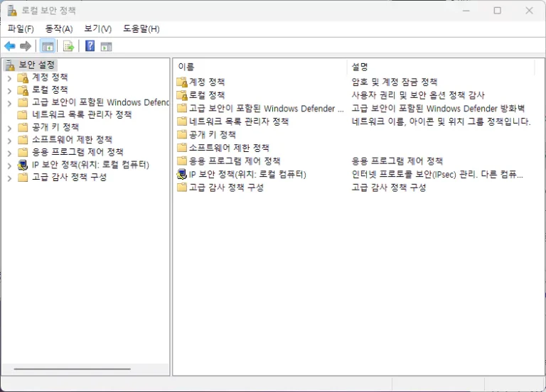Click the 로컬 보안 정책 title bar app icon
The image size is (546, 392).
point(12,11)
